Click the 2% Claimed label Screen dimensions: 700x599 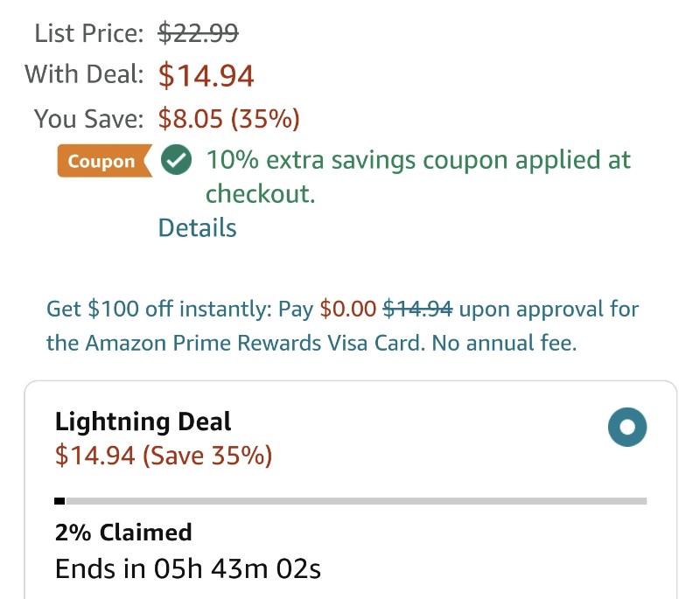pyautogui.click(x=123, y=533)
